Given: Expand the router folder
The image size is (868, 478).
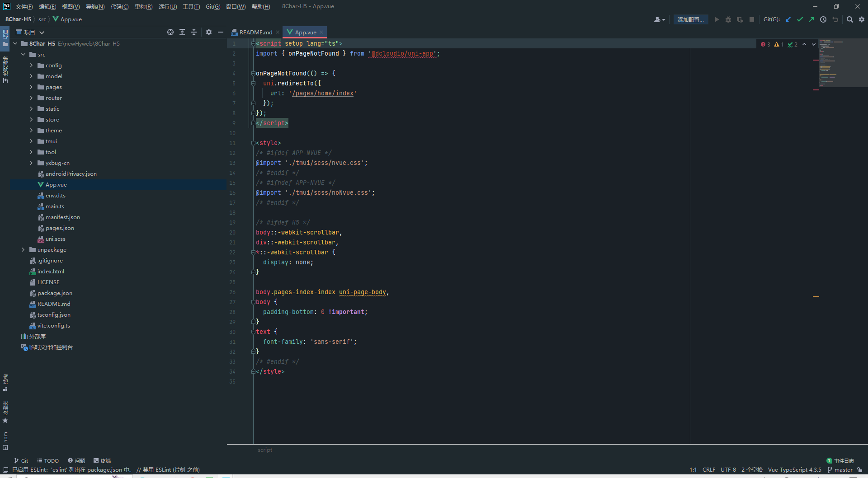Looking at the screenshot, I should [31, 98].
